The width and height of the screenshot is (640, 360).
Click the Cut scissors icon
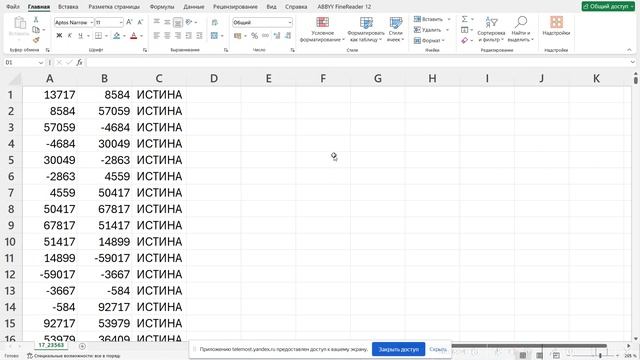tap(36, 20)
